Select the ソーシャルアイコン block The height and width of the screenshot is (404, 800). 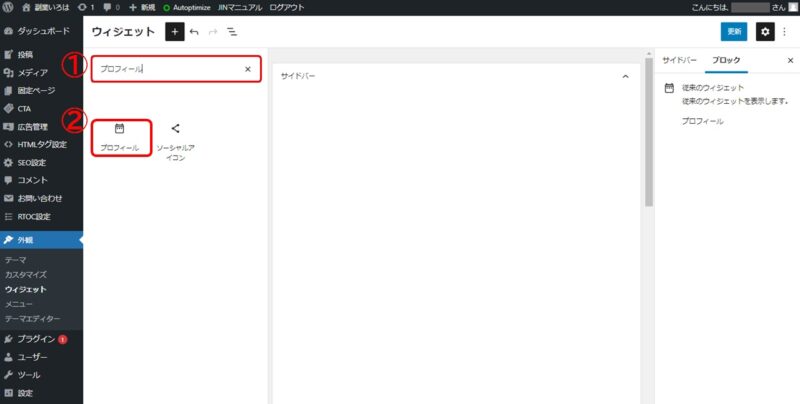point(176,141)
